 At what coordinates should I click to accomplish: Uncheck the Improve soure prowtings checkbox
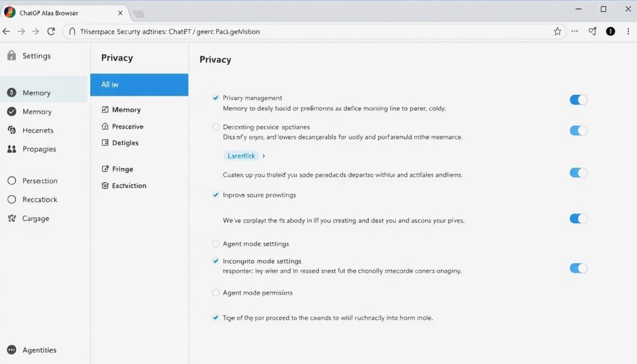point(215,195)
